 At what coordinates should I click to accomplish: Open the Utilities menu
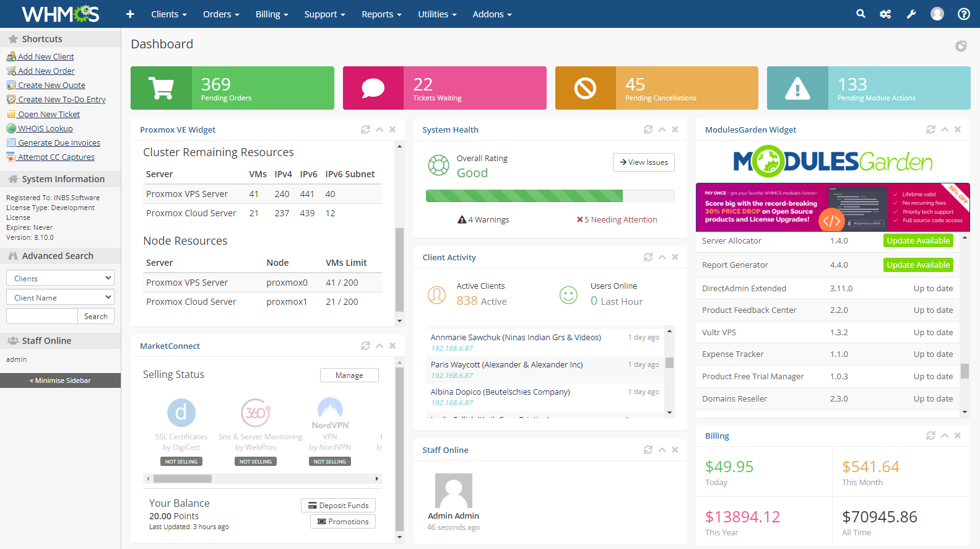pyautogui.click(x=437, y=14)
